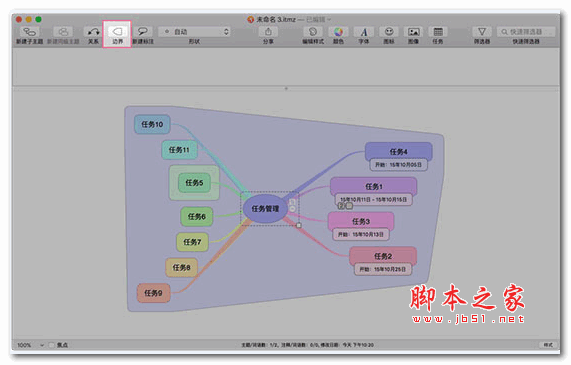Add a new callout (新建标注)
571x365 pixels.
coord(142,32)
